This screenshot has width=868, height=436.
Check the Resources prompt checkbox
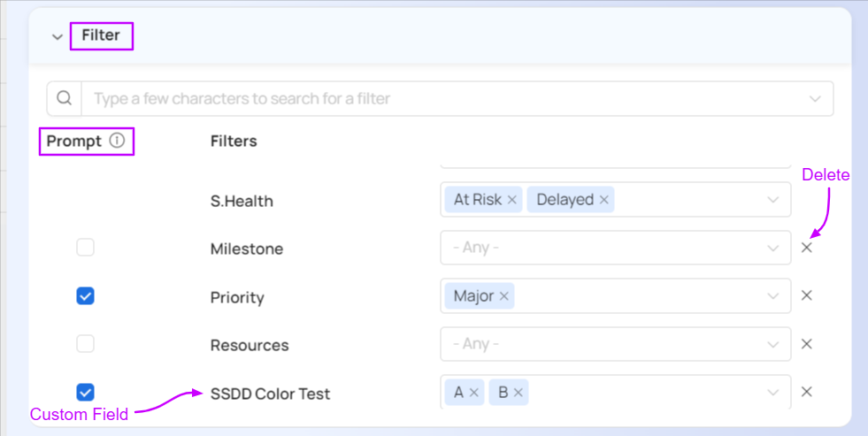pos(85,343)
